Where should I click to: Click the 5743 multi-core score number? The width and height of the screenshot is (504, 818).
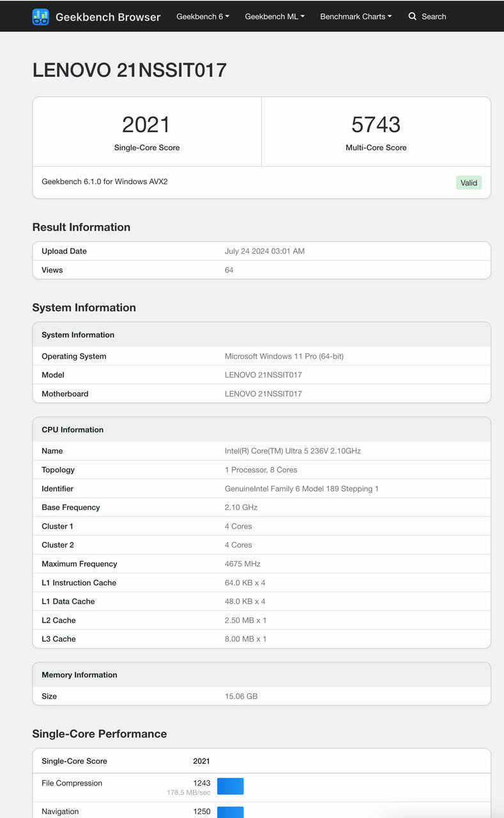[376, 125]
